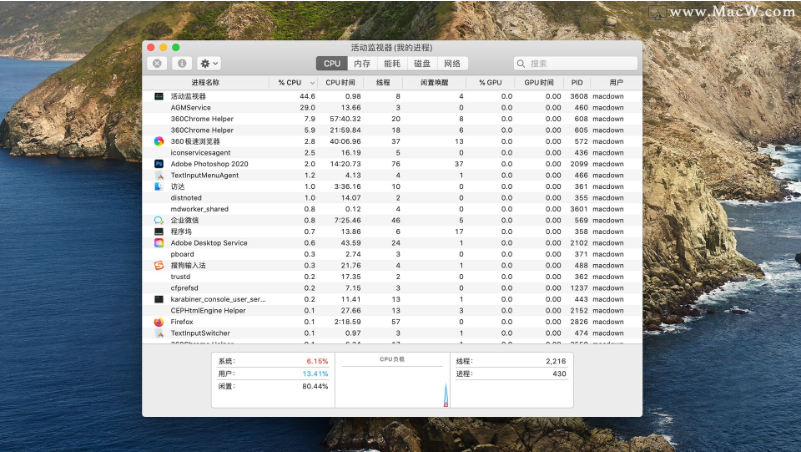Image resolution: width=801 pixels, height=452 pixels.
Task: Switch to the 内存 tab
Action: (362, 63)
